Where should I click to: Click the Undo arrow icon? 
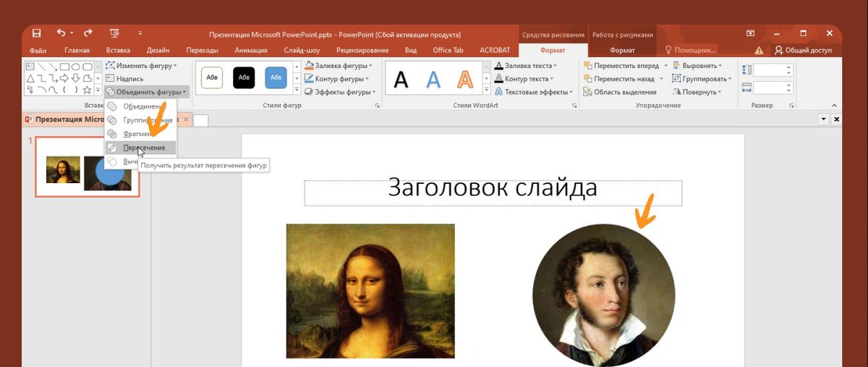pos(61,33)
